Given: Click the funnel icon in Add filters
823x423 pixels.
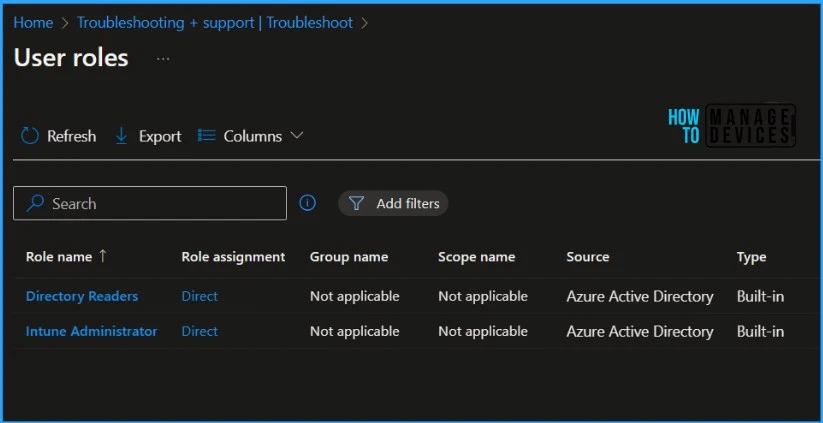Looking at the screenshot, I should pos(356,203).
